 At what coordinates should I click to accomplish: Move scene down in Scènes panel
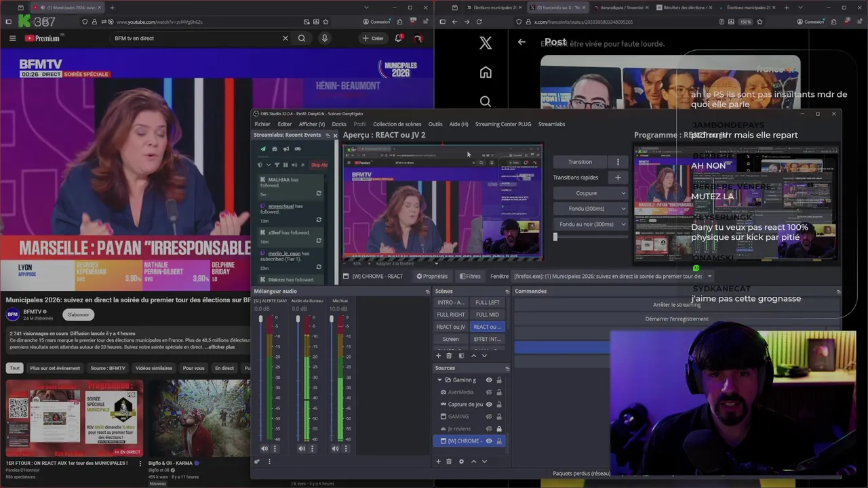click(484, 356)
